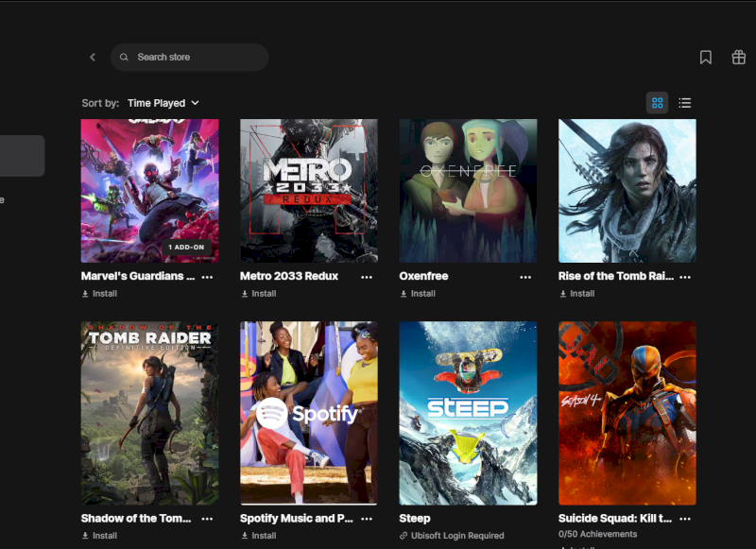Click the Marvel's Guardians title text
The height and width of the screenshot is (549, 756).
pyautogui.click(x=138, y=276)
